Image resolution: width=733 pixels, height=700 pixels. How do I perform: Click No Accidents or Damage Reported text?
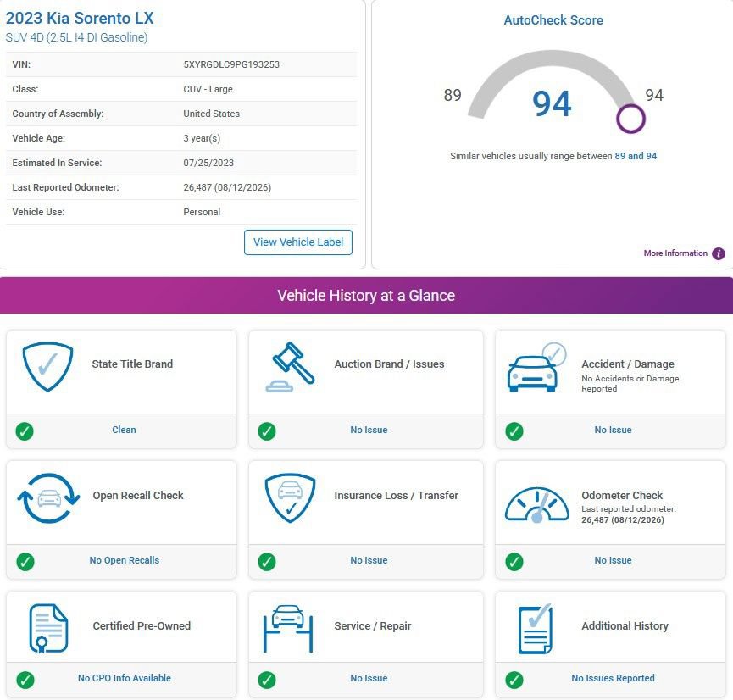pos(630,383)
